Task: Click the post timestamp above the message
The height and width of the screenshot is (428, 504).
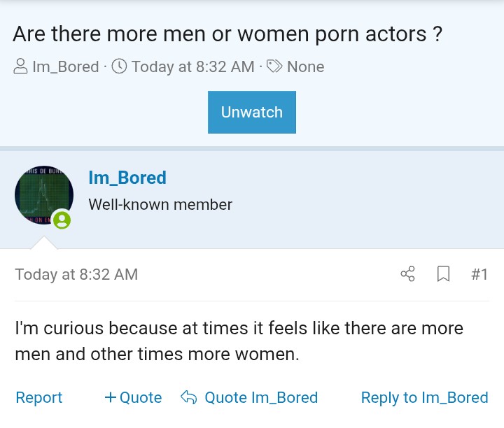Action: tap(76, 274)
